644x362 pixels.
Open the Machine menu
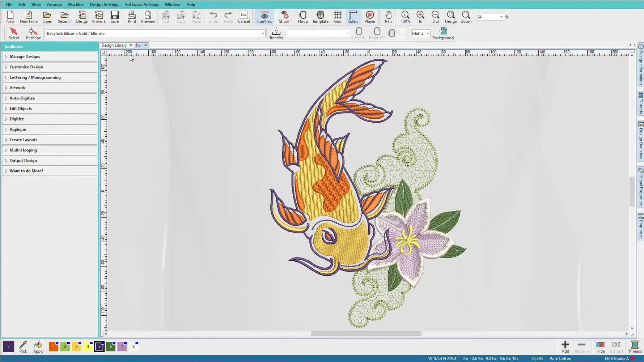point(76,5)
